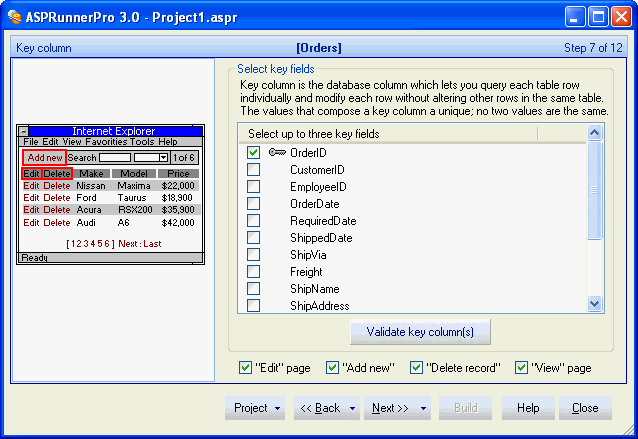The image size is (638, 439).
Task: Toggle the "Delete record" option
Action: point(416,367)
